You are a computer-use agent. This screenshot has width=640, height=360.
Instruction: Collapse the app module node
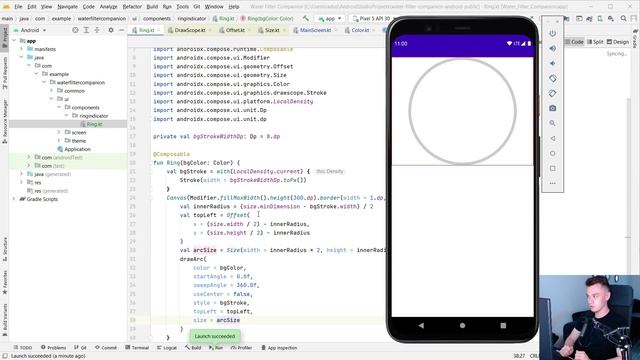14,41
